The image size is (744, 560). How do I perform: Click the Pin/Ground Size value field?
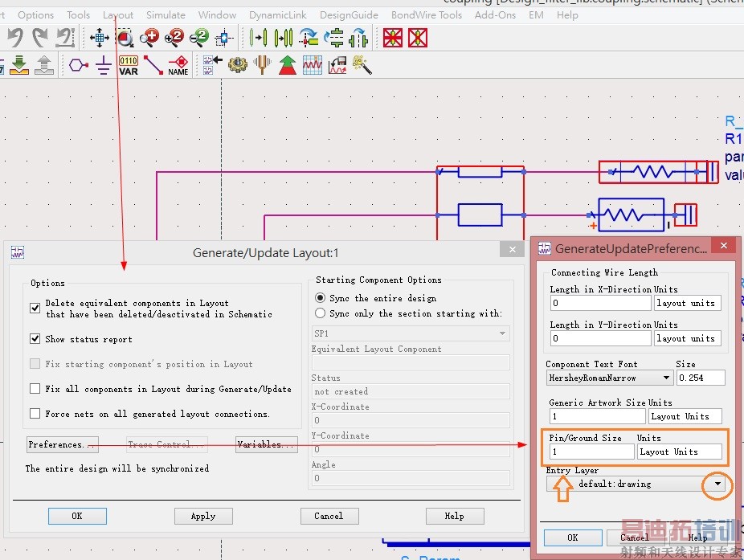tap(591, 452)
